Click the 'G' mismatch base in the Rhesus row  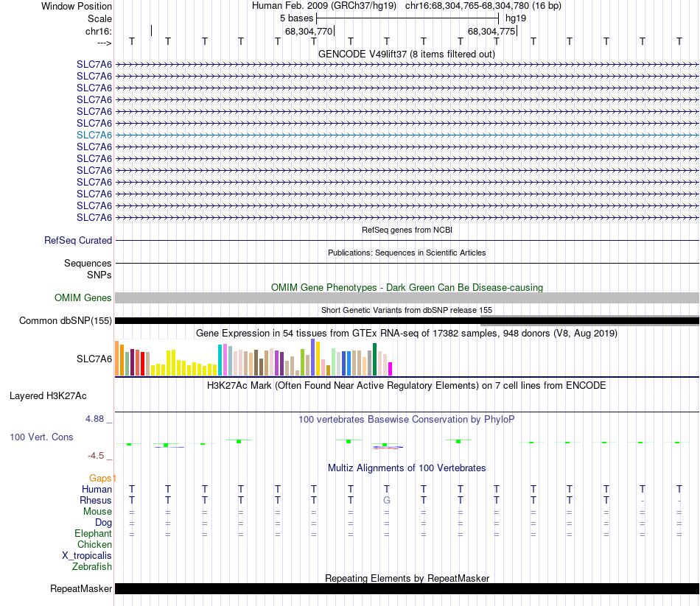point(387,501)
